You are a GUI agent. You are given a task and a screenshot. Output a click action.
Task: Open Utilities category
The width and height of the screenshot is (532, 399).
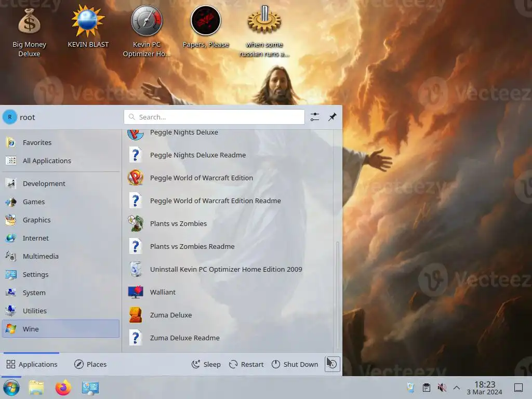tap(61, 311)
